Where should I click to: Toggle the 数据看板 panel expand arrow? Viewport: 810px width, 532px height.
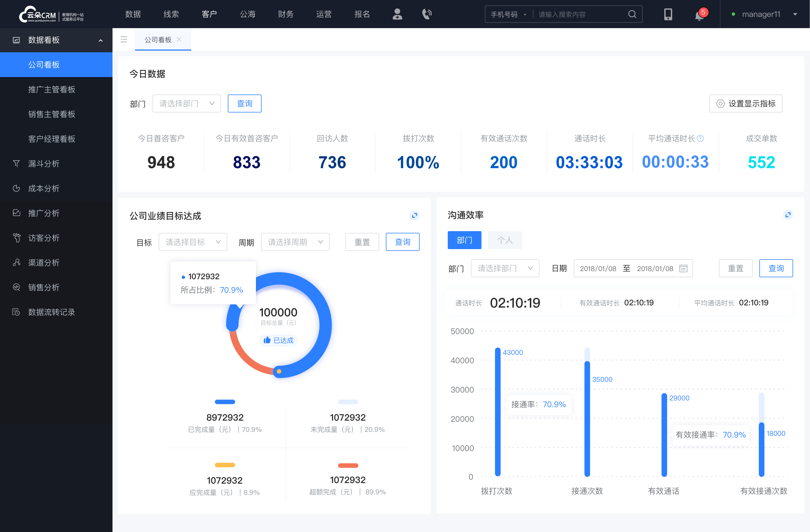click(x=98, y=40)
